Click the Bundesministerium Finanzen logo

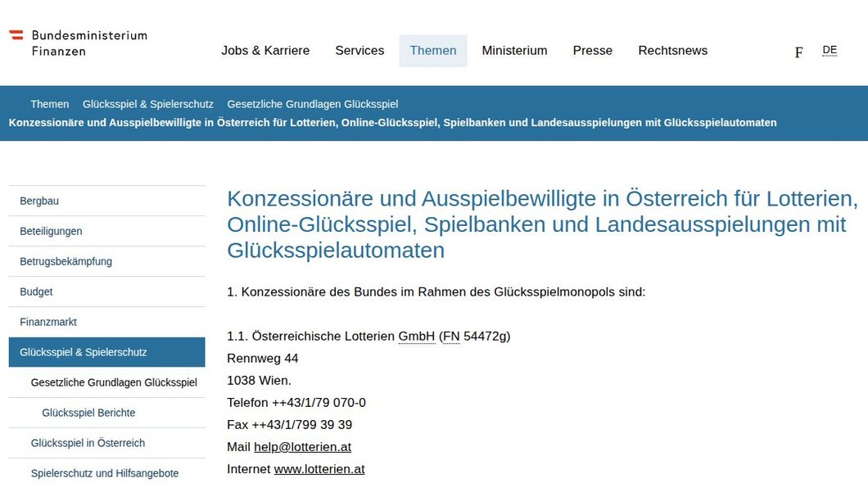(78, 43)
